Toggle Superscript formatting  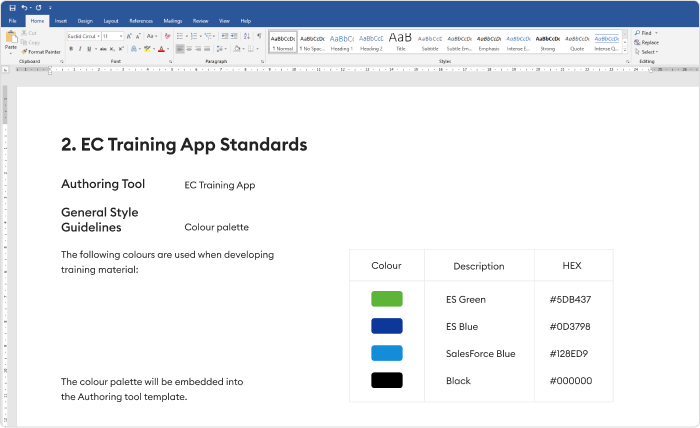point(121,49)
